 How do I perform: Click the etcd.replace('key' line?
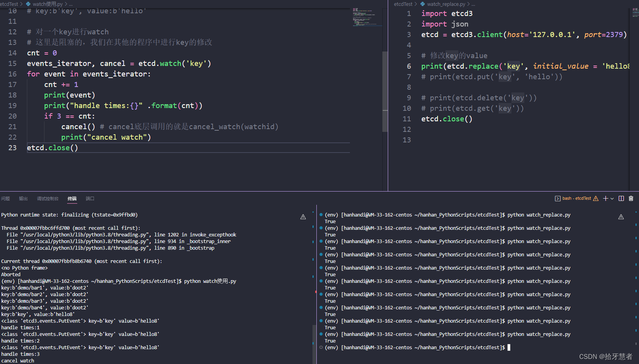coord(525,66)
